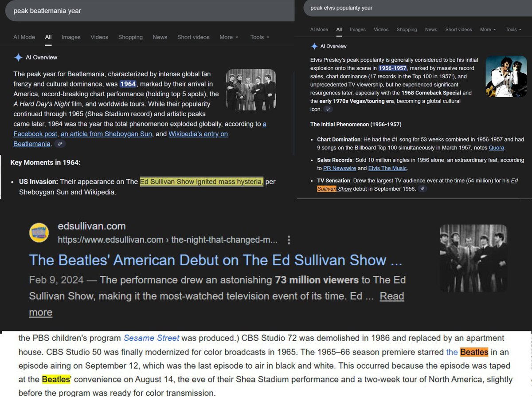This screenshot has width=532, height=397.
Task: Open News tab in Beatlemania search
Action: click(x=160, y=37)
